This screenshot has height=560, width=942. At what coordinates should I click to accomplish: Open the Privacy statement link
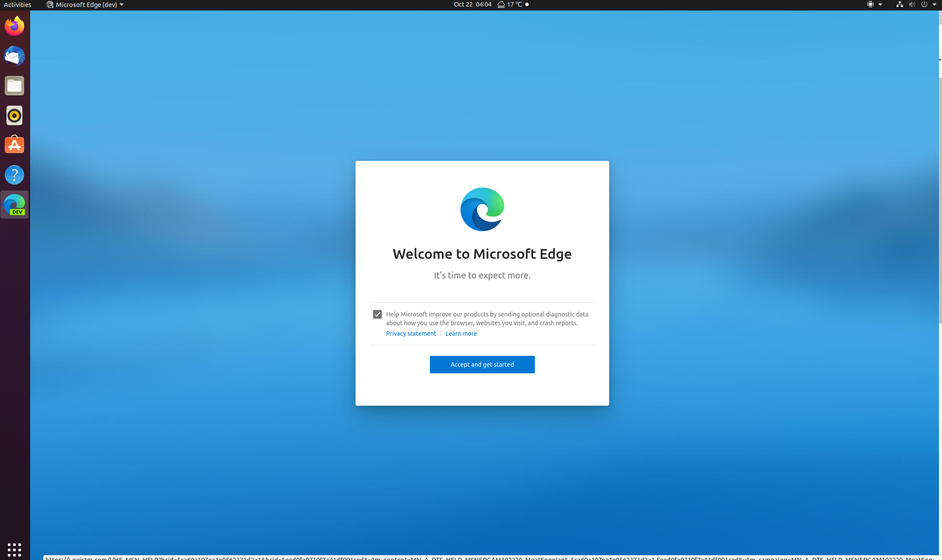(x=411, y=333)
